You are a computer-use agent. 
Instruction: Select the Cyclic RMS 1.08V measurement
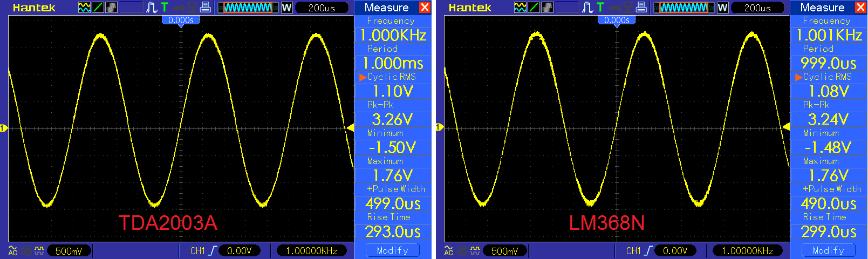pyautogui.click(x=829, y=85)
